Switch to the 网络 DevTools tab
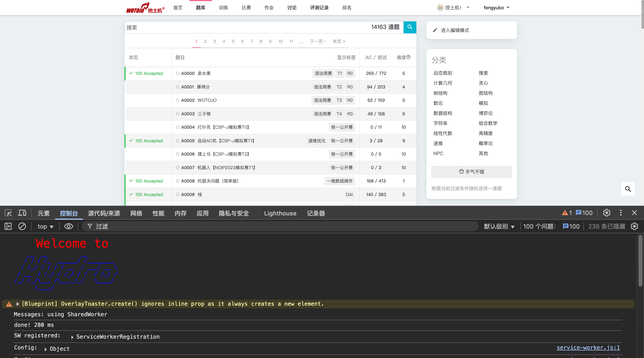This screenshot has height=358, width=644. [136, 213]
